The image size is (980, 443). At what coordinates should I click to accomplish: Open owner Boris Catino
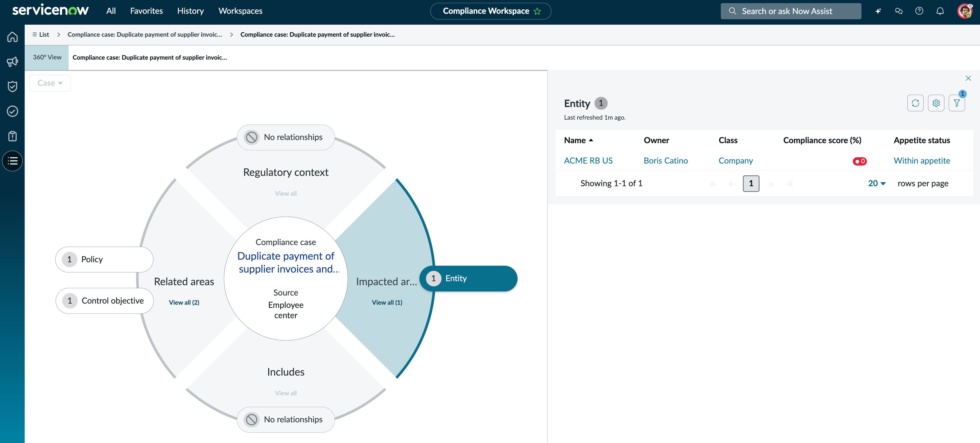(x=666, y=161)
